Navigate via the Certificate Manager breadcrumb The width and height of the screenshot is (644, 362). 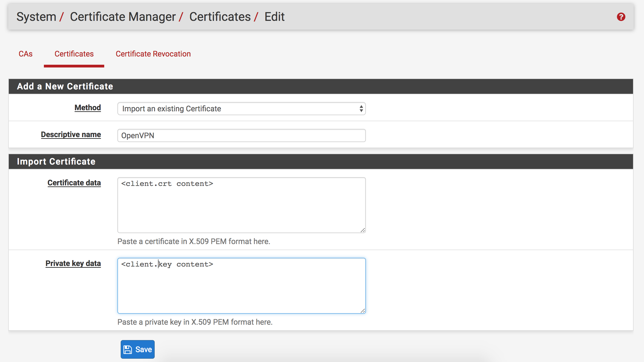pyautogui.click(x=122, y=16)
